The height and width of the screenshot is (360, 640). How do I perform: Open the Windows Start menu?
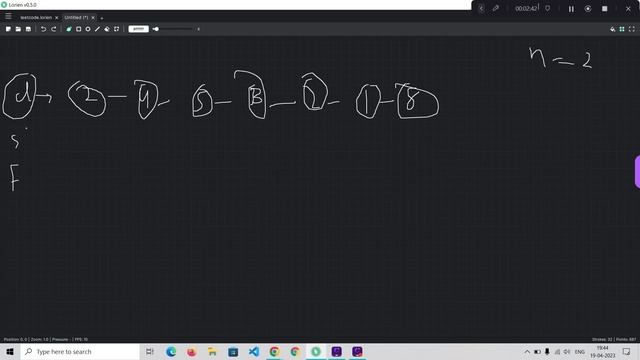coord(10,351)
